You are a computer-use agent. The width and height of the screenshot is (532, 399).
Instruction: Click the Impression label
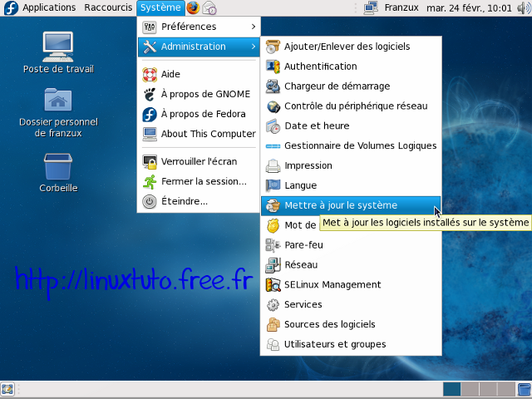click(308, 165)
